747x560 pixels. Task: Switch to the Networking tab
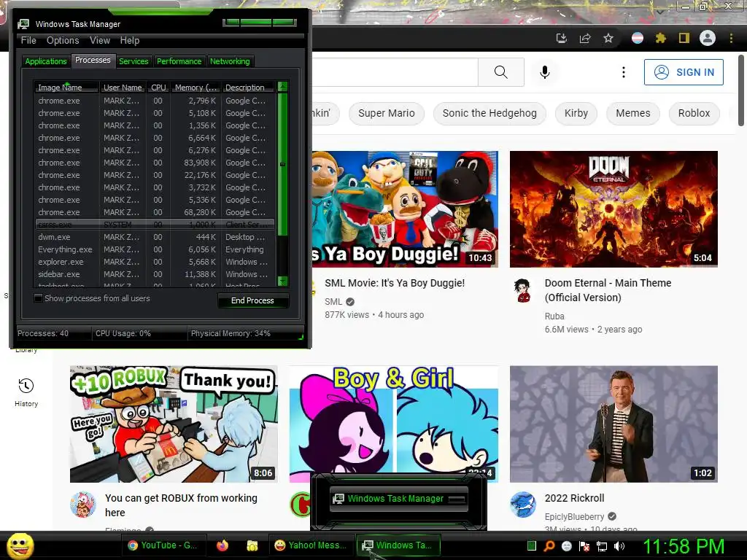point(230,61)
